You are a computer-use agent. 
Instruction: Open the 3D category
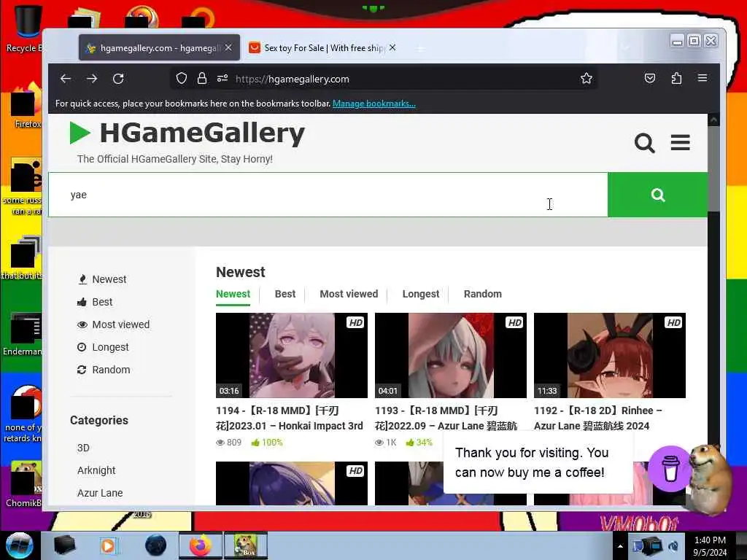tap(83, 448)
